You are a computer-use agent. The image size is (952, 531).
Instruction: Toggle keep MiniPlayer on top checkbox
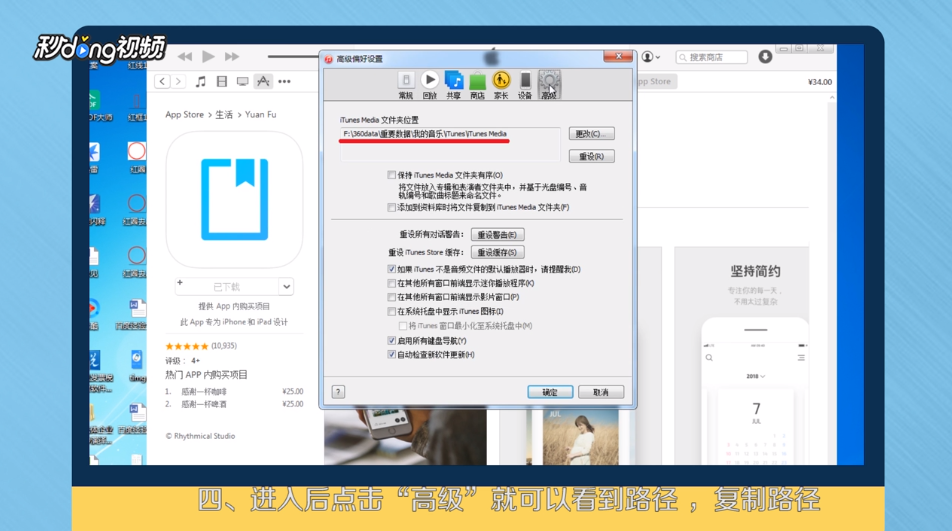coord(392,283)
